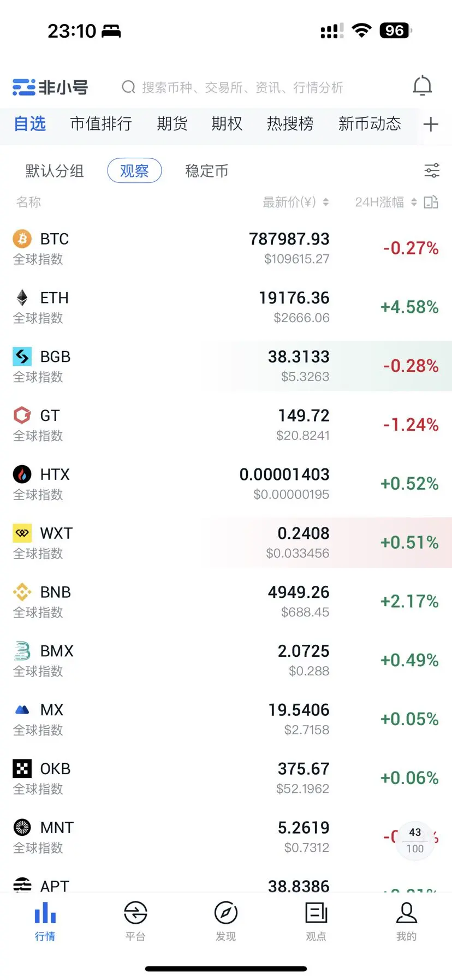Tap the 43/100 floating counter bubble

[x=415, y=840]
